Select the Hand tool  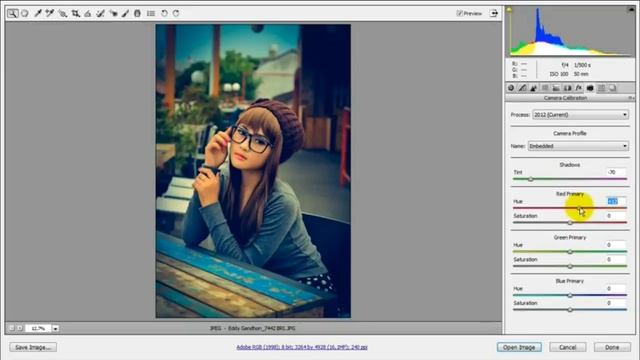pos(25,13)
